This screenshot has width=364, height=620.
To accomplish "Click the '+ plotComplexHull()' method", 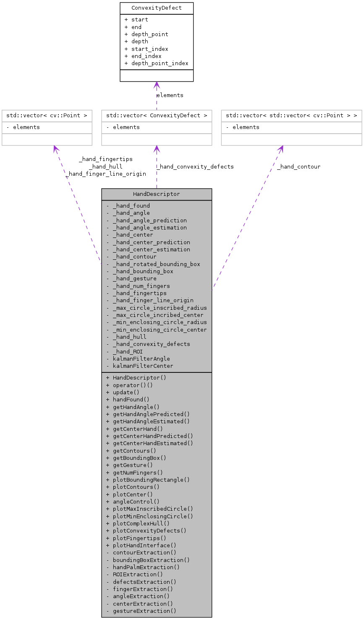I will coord(138,523).
